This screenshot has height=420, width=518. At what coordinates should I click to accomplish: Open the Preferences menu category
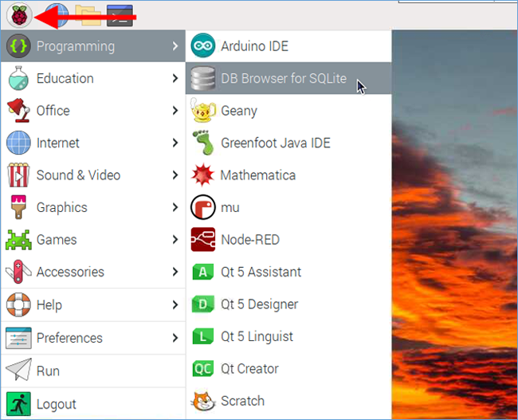92,338
